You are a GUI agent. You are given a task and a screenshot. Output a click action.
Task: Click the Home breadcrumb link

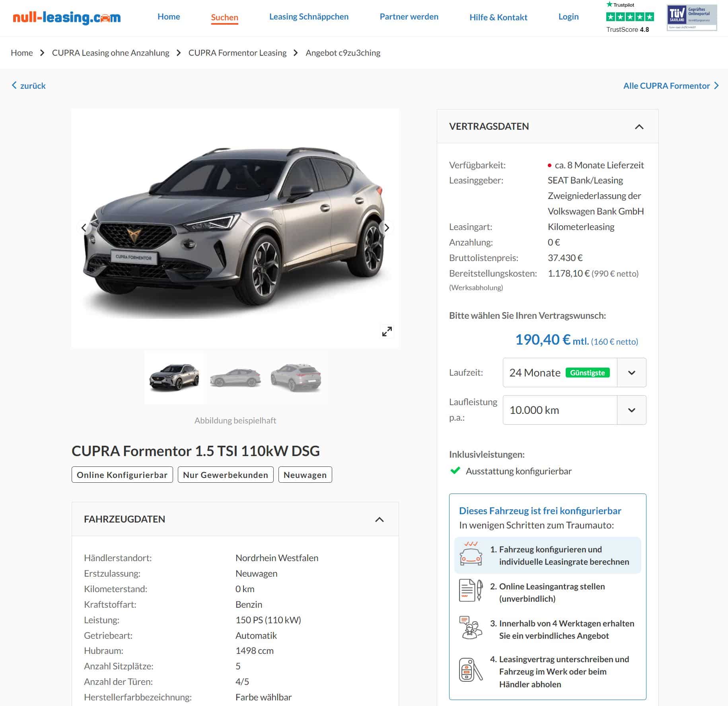click(22, 53)
